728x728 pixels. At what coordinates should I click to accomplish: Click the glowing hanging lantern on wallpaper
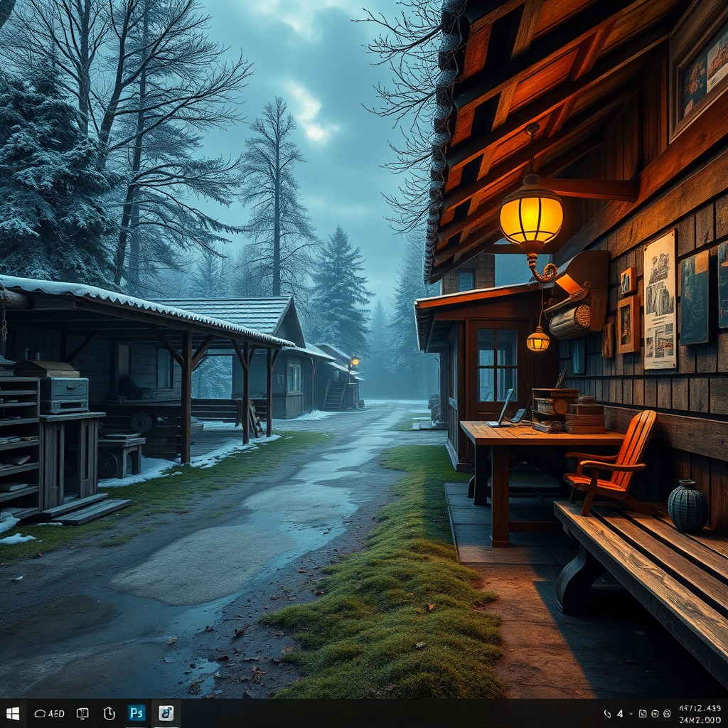point(531,213)
